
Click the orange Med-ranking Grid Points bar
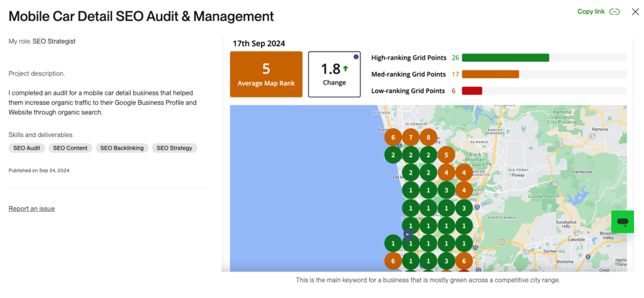490,74
